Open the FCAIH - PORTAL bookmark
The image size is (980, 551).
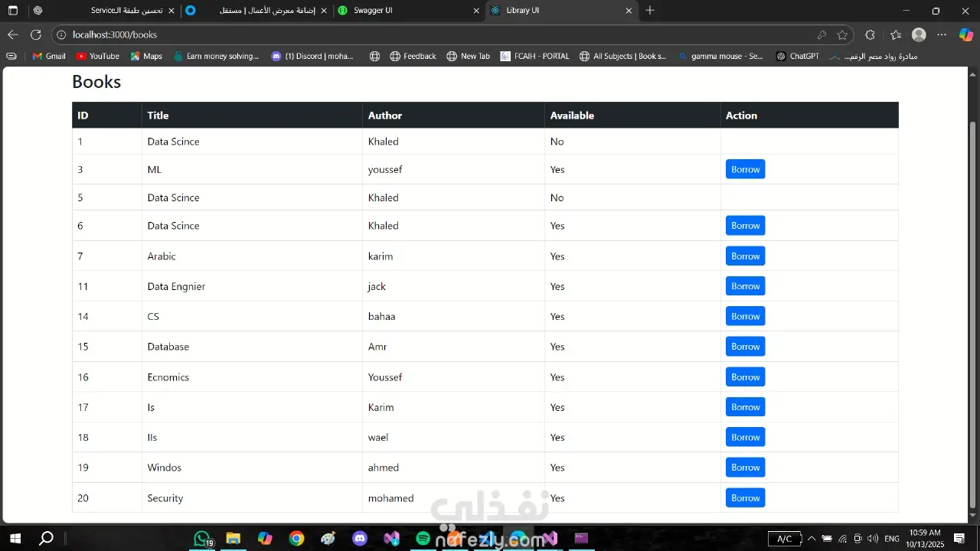(x=535, y=56)
